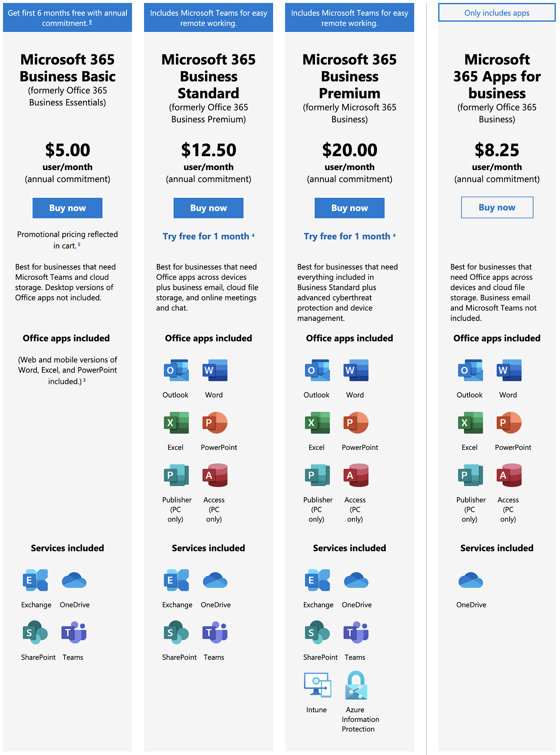Click the SharePoint icon under Business Basic
560x755 pixels.
35,632
